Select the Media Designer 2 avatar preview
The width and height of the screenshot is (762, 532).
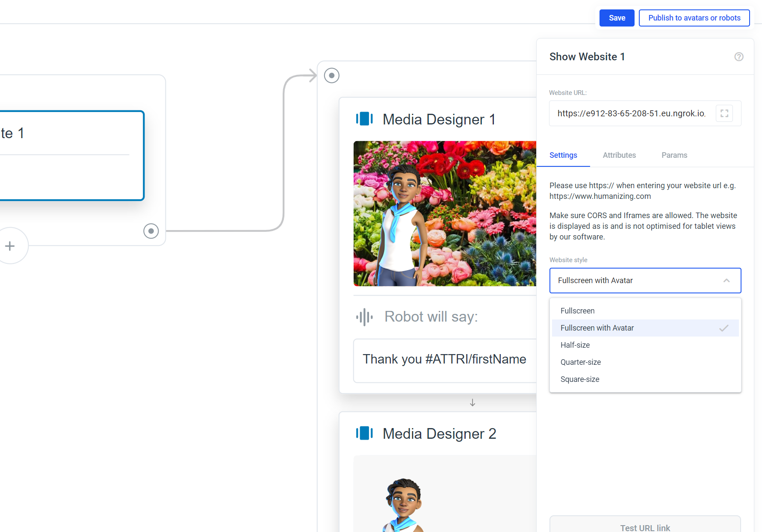(x=445, y=494)
